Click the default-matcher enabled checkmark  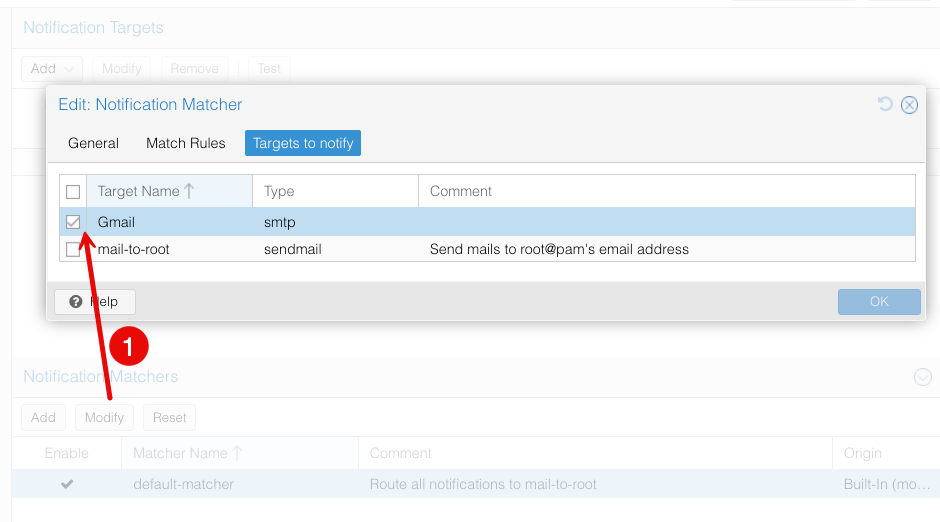click(x=67, y=484)
